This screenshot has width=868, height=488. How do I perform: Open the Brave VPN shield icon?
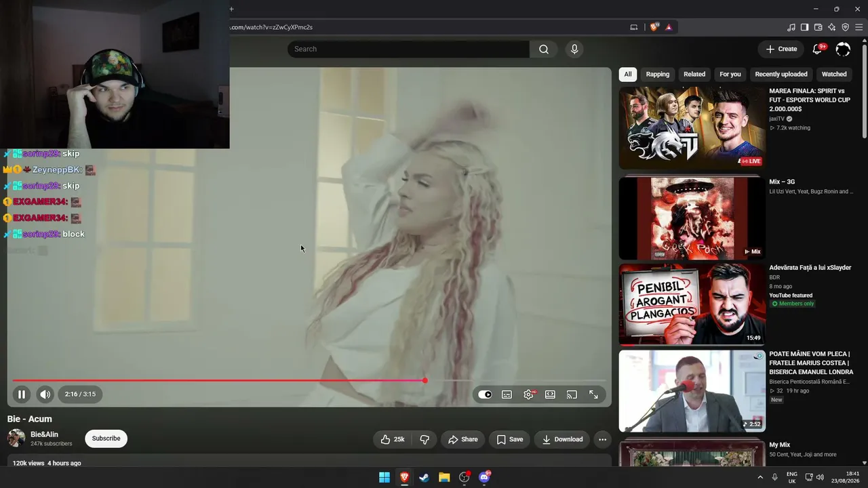846,27
